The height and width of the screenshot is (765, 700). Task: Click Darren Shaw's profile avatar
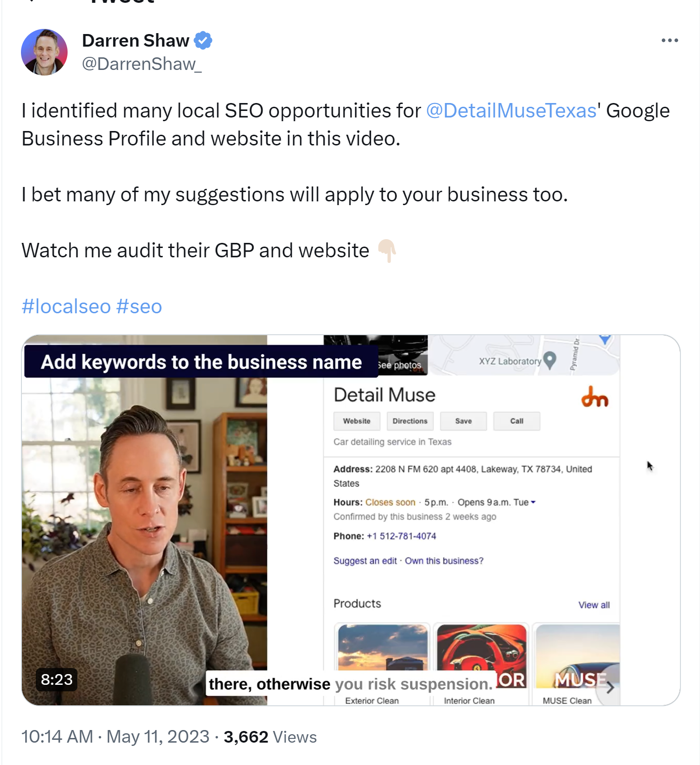pos(44,52)
